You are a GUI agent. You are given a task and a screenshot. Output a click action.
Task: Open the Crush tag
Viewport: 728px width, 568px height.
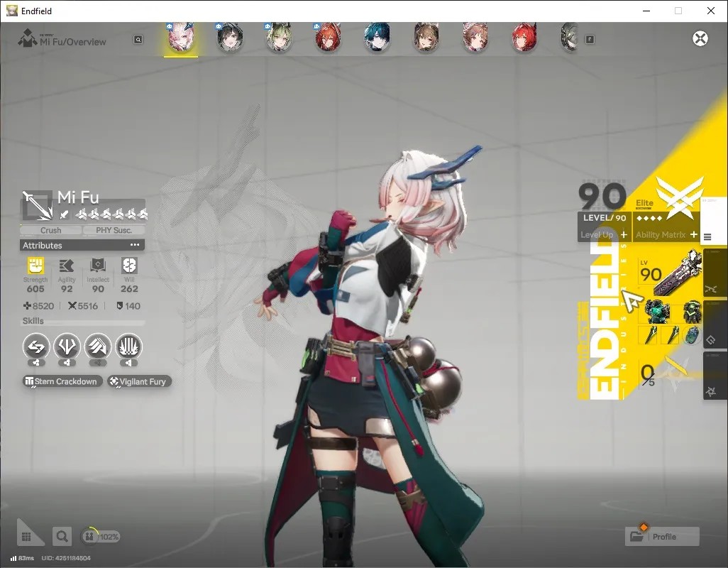coord(50,230)
